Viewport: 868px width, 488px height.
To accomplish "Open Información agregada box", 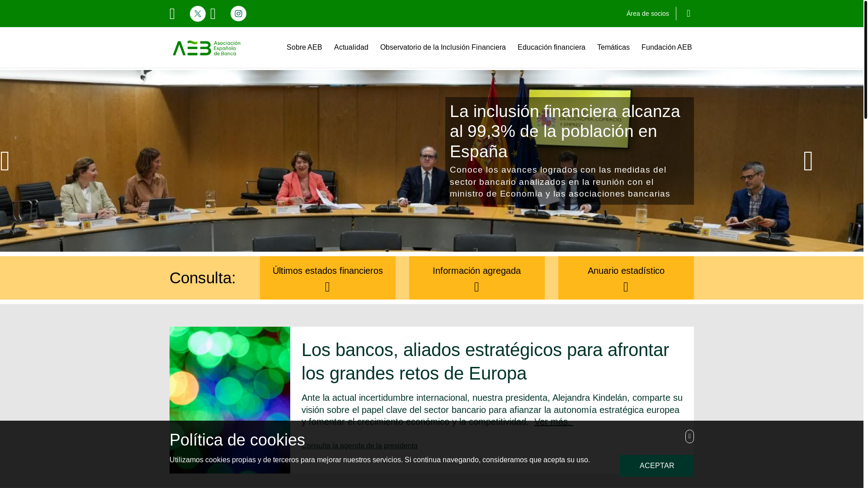I will (477, 278).
